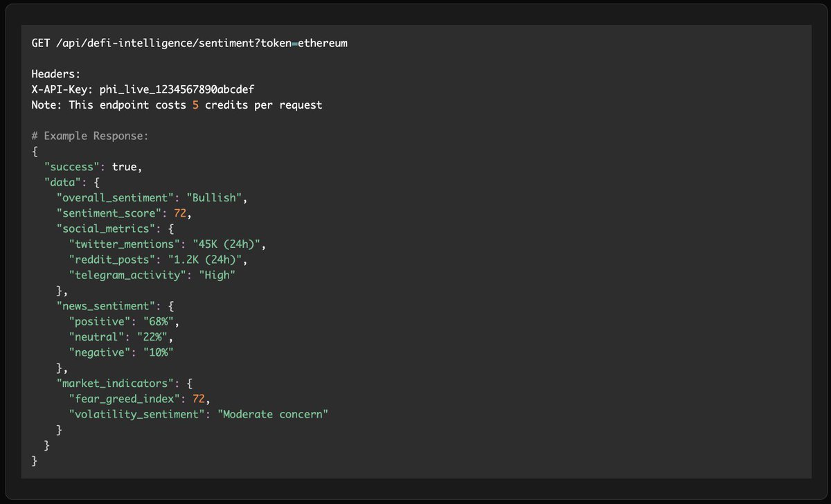The height and width of the screenshot is (504, 831).
Task: Click the "sentiment_score": 72 line
Action: pos(124,213)
